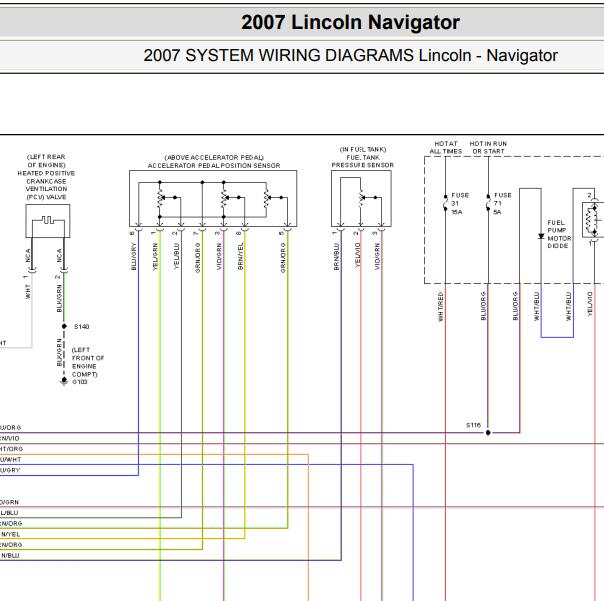Click the "WHT" label at PCV pin 1
The width and height of the screenshot is (604, 601).
click(x=28, y=292)
